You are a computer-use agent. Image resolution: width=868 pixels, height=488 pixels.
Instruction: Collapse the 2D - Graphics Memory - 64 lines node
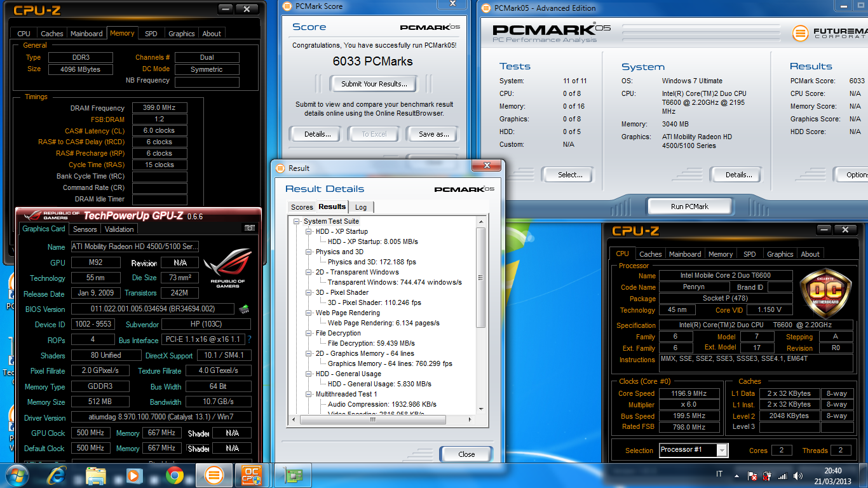[x=309, y=353]
